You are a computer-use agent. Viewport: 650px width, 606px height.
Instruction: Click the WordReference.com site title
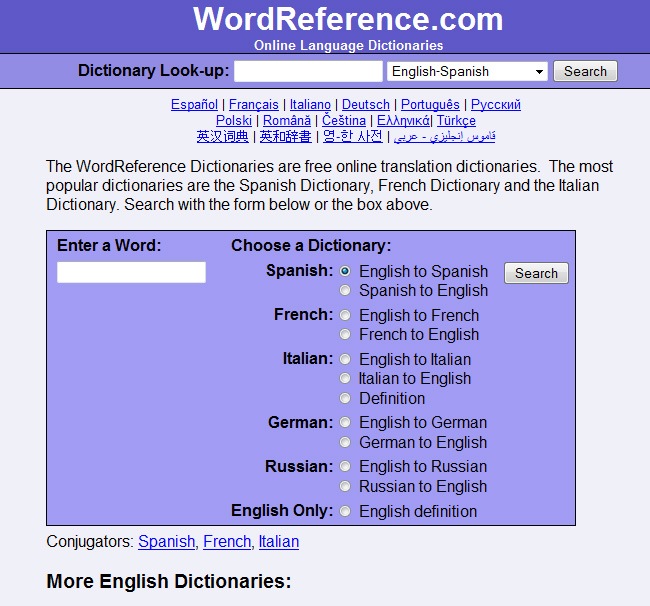coord(348,19)
